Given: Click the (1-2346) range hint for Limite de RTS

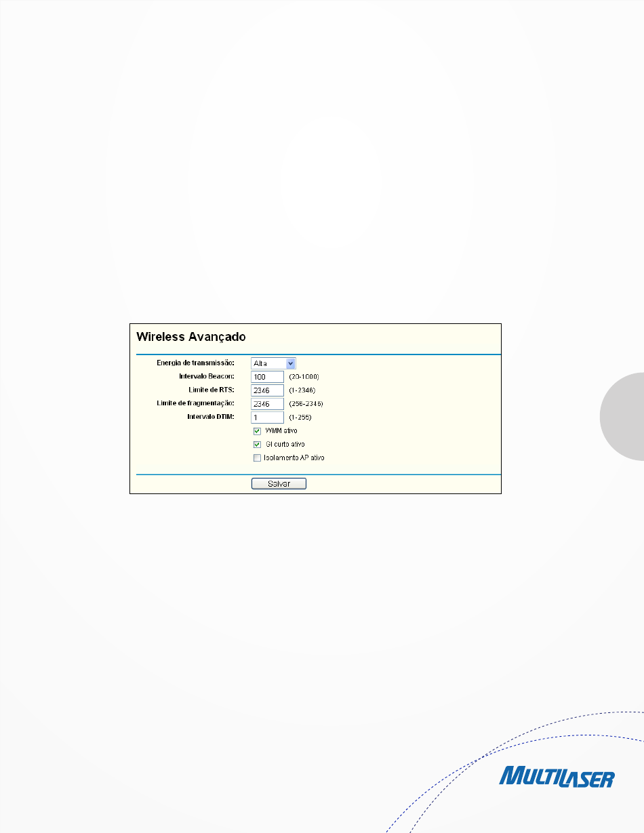Looking at the screenshot, I should click(x=302, y=390).
